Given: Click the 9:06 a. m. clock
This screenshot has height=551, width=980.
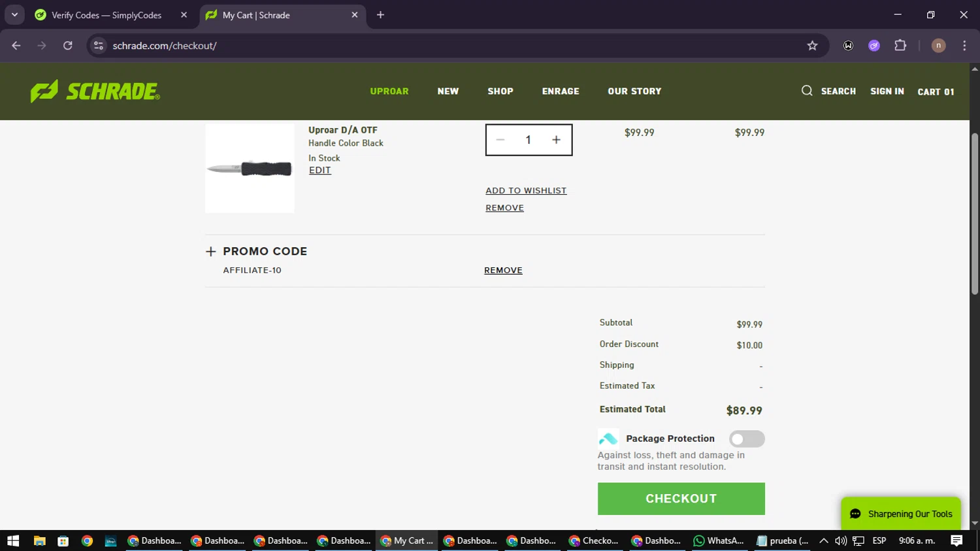Looking at the screenshot, I should (x=917, y=541).
